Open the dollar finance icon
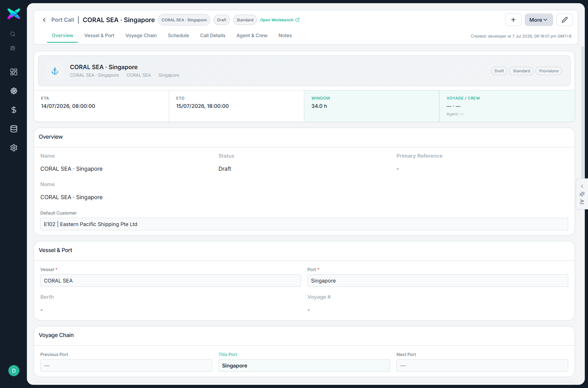This screenshot has height=388, width=588. [14, 110]
